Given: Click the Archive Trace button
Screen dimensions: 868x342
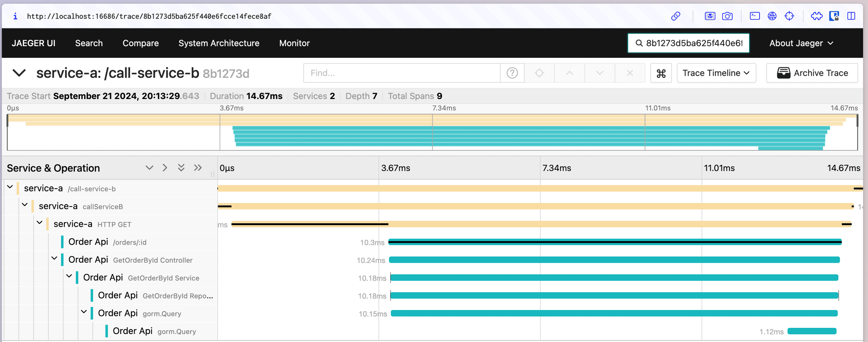Looking at the screenshot, I should coord(812,73).
